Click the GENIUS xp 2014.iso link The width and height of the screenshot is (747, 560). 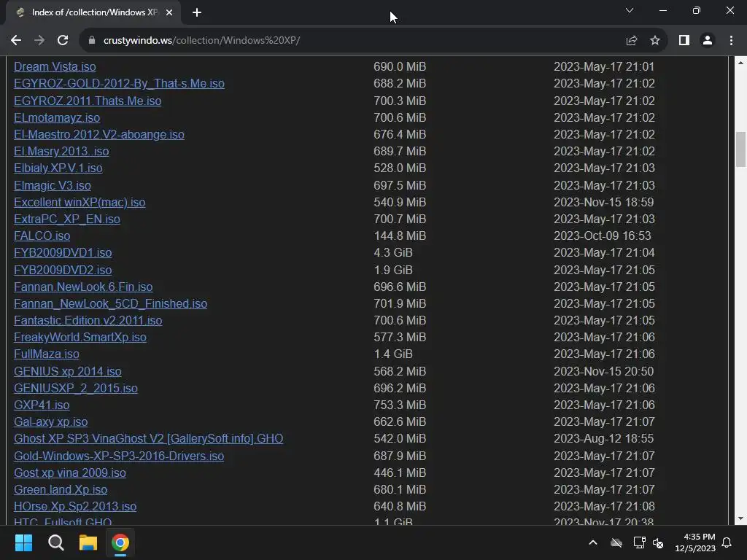click(68, 371)
